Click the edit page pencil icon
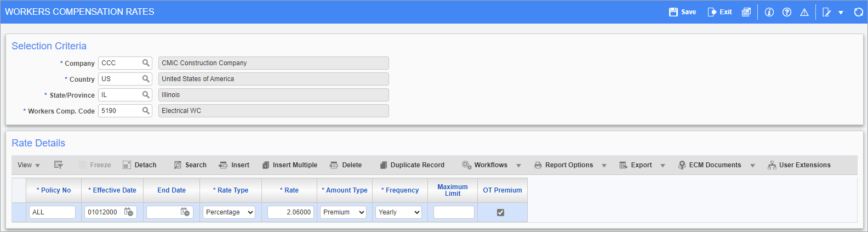Screen dimensions: 868x232 pos(827,12)
